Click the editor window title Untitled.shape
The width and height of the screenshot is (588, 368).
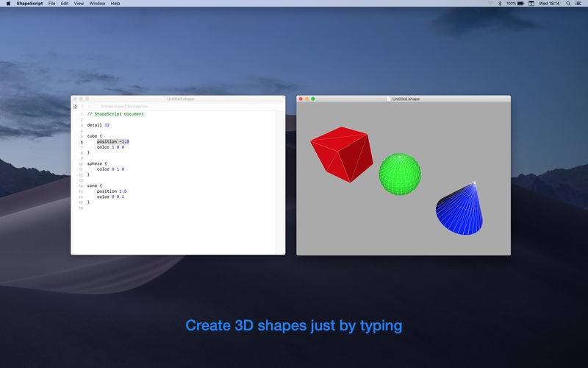pos(180,99)
